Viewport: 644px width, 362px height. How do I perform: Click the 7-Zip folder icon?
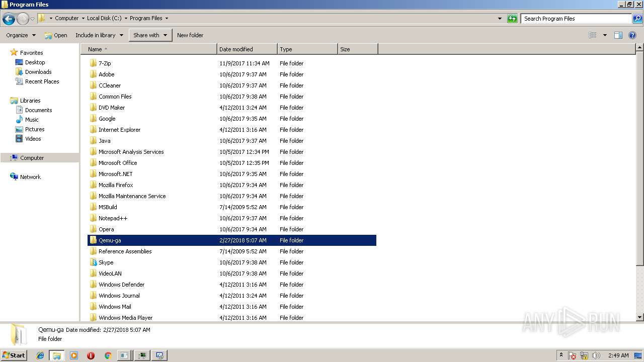(x=93, y=63)
